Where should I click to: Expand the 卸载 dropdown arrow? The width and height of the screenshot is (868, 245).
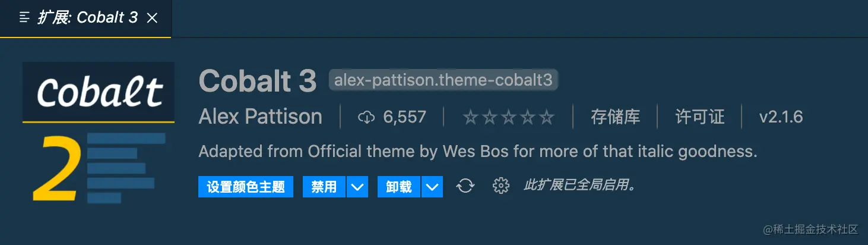click(432, 187)
